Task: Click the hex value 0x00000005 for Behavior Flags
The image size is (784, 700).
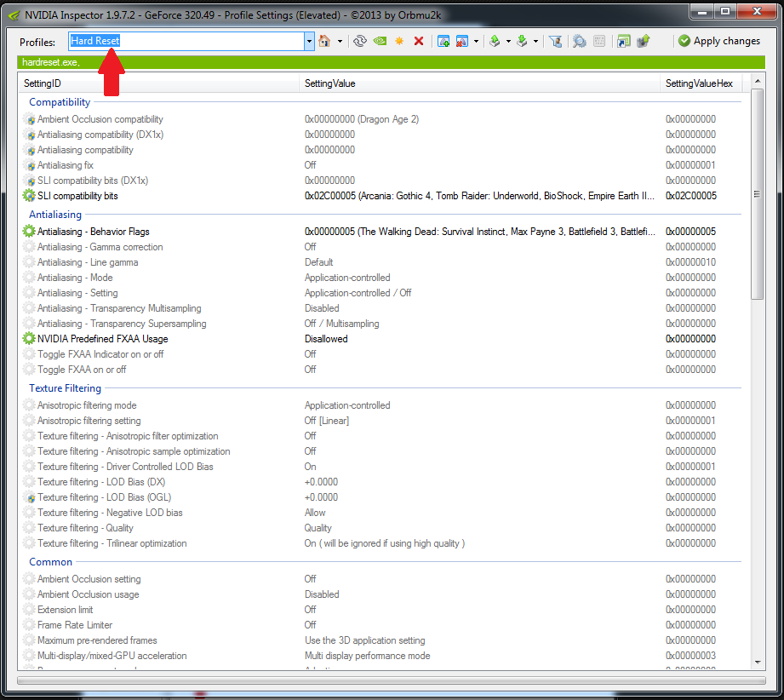Action: (690, 231)
